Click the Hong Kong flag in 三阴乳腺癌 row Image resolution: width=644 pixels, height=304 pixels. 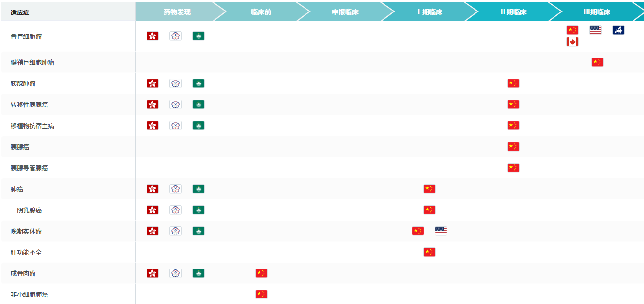(153, 210)
